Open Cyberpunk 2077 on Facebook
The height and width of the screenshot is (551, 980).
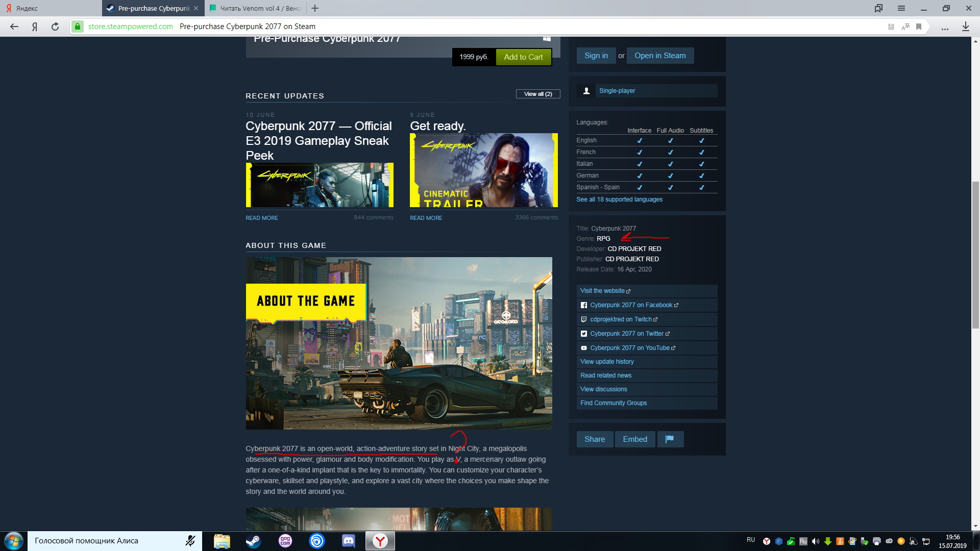647,305
